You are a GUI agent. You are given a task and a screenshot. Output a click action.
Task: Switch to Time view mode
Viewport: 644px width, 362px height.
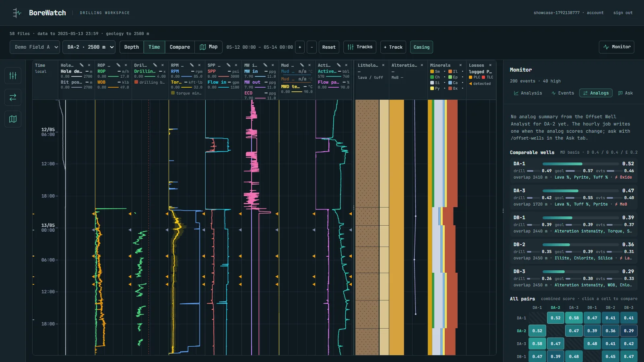click(x=154, y=47)
